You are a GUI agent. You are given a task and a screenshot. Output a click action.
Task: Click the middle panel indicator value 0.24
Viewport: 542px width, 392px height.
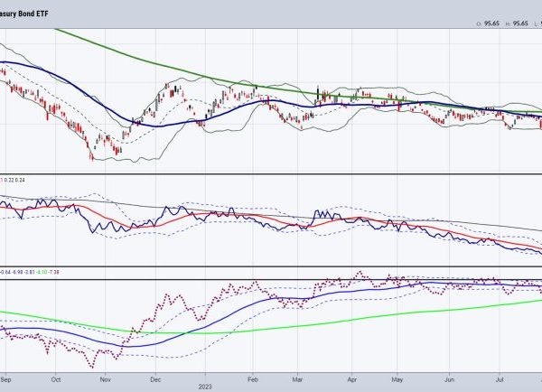click(21, 180)
